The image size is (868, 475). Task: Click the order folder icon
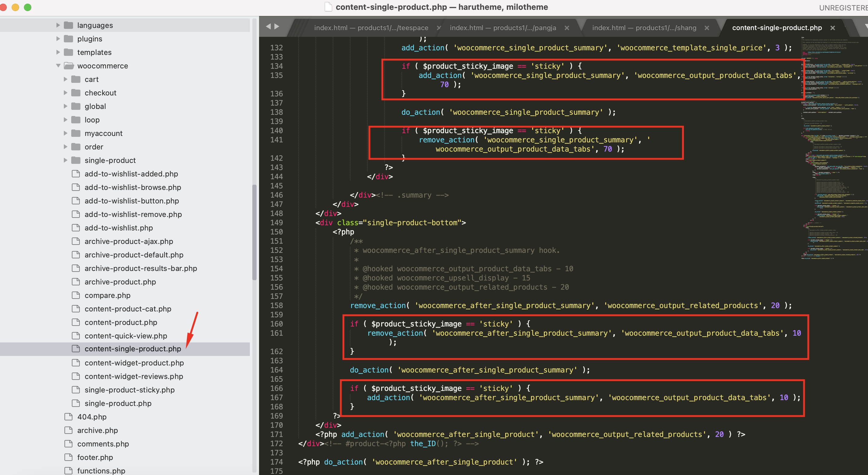[x=76, y=147]
